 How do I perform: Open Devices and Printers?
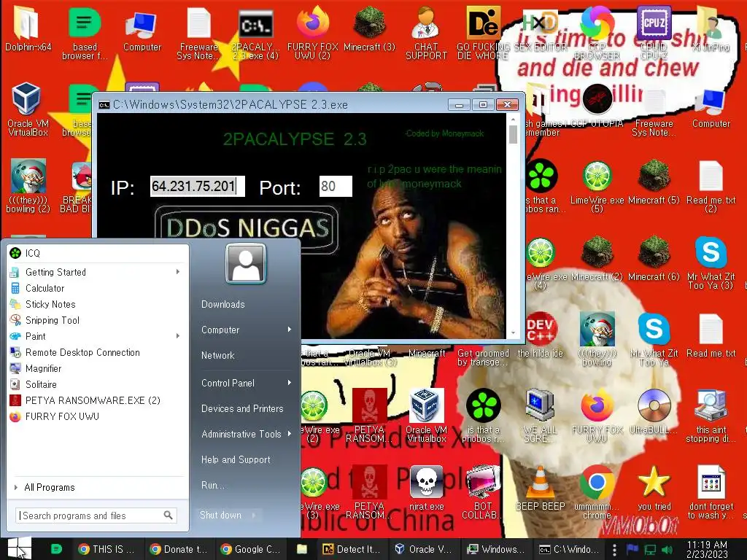pos(242,408)
